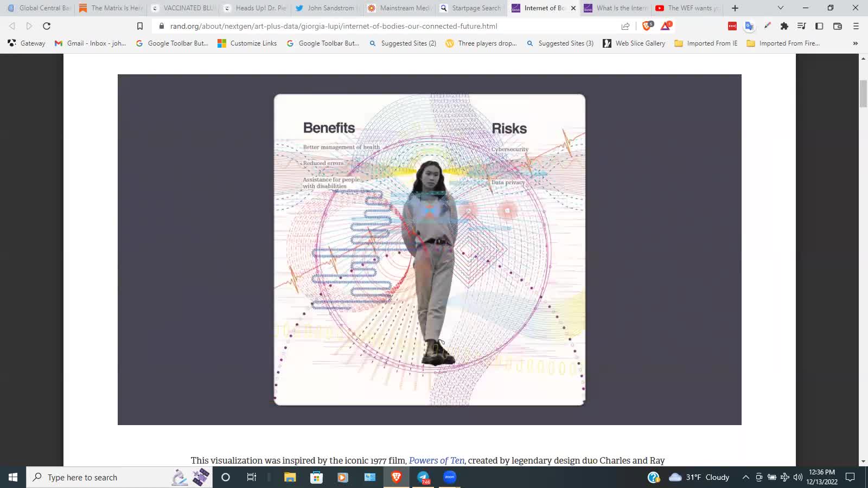The height and width of the screenshot is (488, 868).
Task: Close the Internet of Bodies tab
Action: coord(573,8)
